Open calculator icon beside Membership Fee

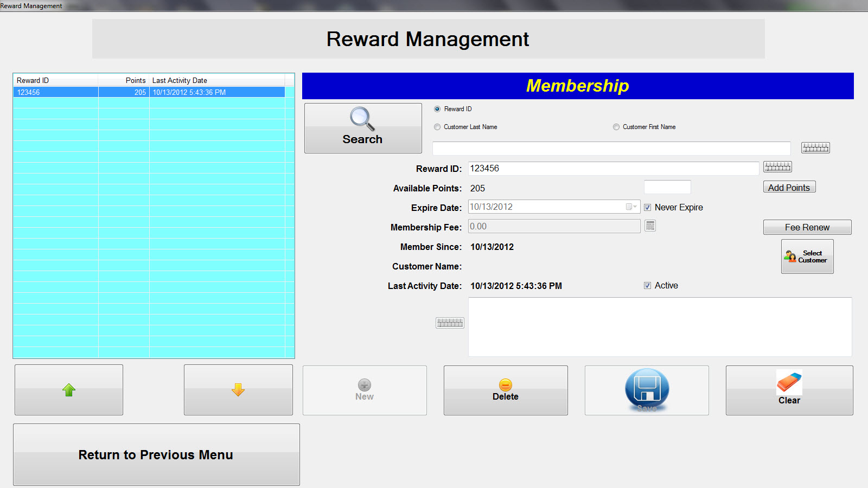click(650, 226)
